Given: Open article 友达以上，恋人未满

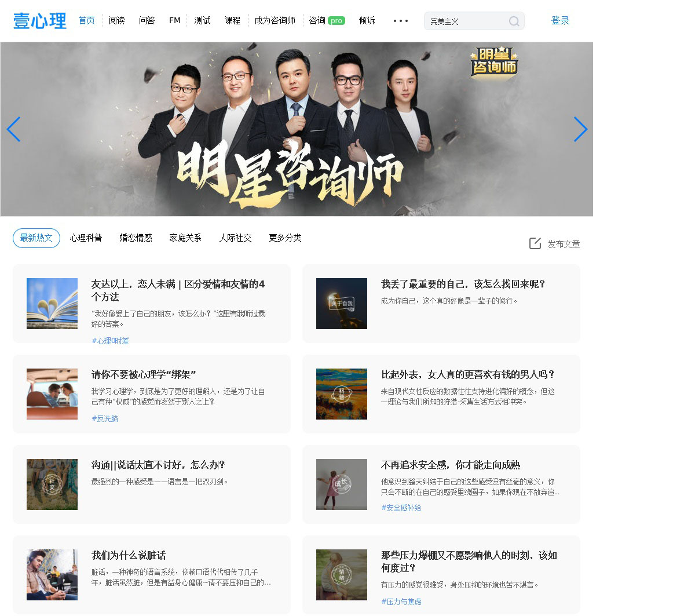Looking at the screenshot, I should click(178, 290).
